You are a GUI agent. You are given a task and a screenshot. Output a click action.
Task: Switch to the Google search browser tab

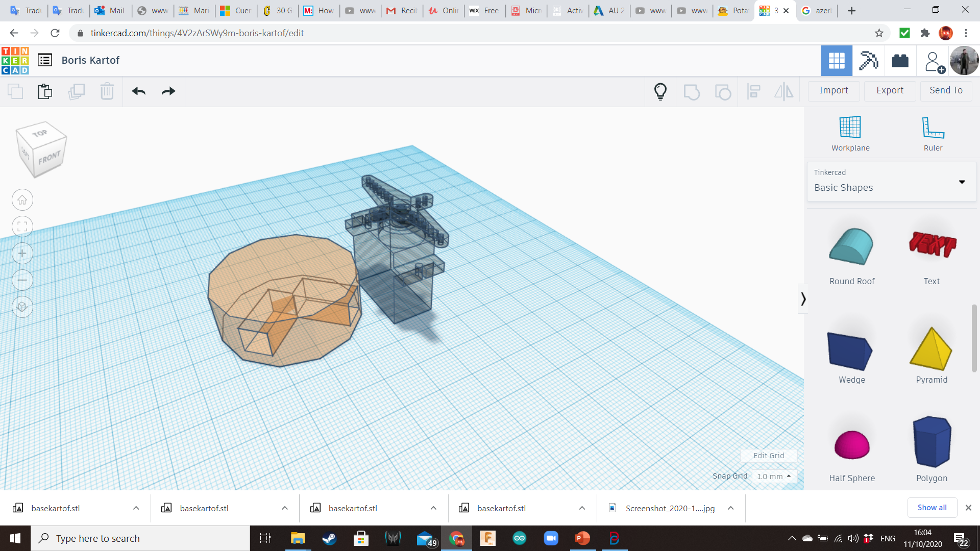817,11
